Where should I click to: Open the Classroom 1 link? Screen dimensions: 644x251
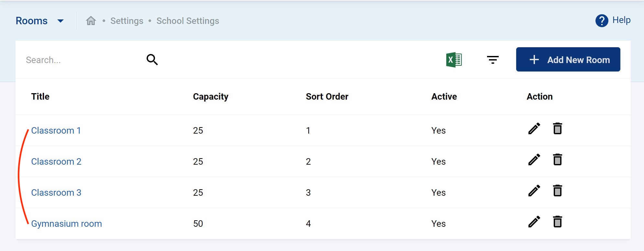point(56,131)
